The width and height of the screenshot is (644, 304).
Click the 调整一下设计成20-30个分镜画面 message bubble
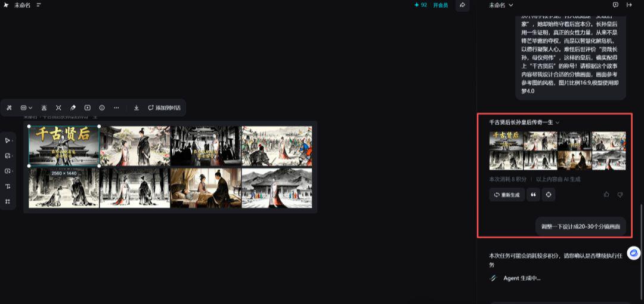coord(581,226)
